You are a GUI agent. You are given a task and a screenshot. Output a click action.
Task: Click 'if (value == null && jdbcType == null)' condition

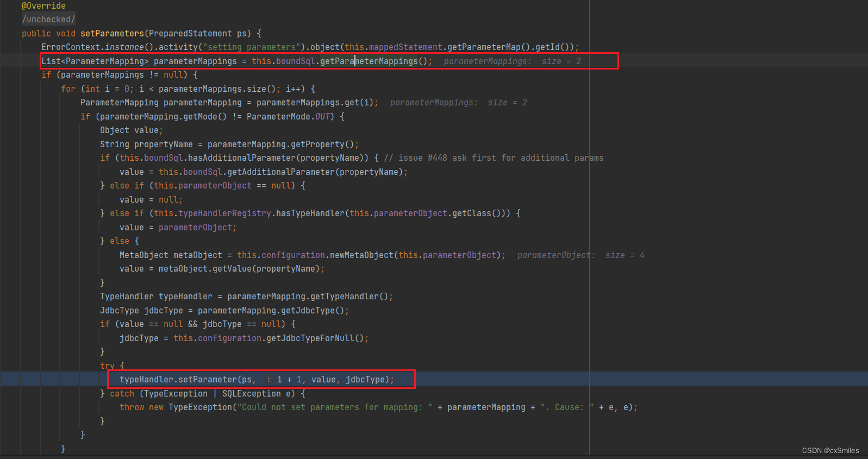[x=192, y=324]
